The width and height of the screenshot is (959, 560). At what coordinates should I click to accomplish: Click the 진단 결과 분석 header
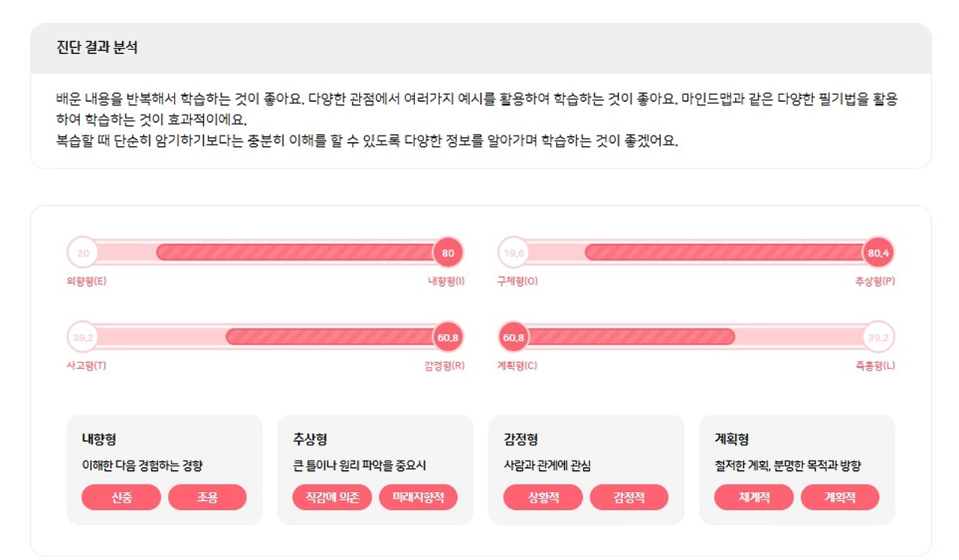click(97, 48)
